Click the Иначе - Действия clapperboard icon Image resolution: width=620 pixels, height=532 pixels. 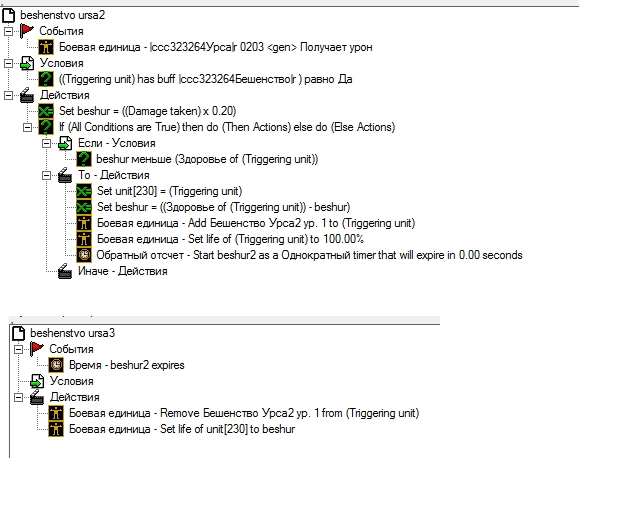coord(65,271)
